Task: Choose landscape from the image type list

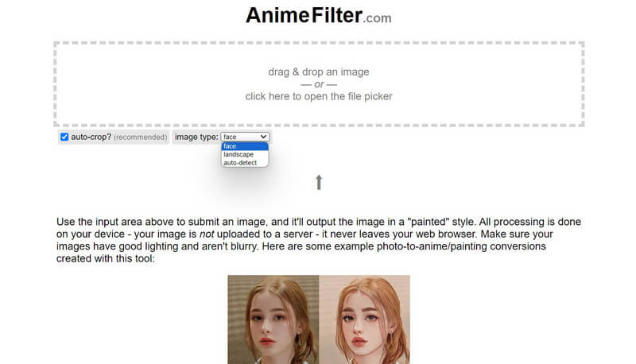Action: 245,154
